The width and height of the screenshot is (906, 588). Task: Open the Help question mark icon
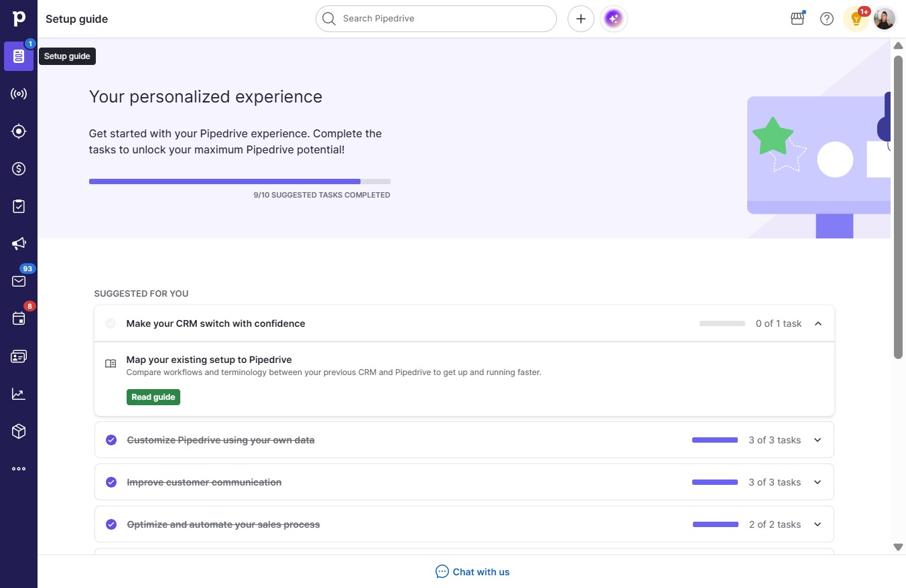(827, 19)
